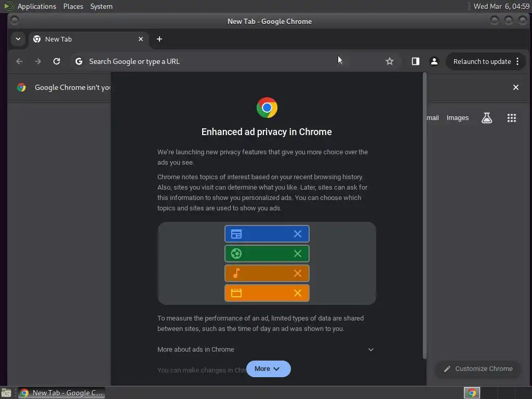The width and height of the screenshot is (532, 399).
Task: Click the Gmail link
Action: pos(433,118)
